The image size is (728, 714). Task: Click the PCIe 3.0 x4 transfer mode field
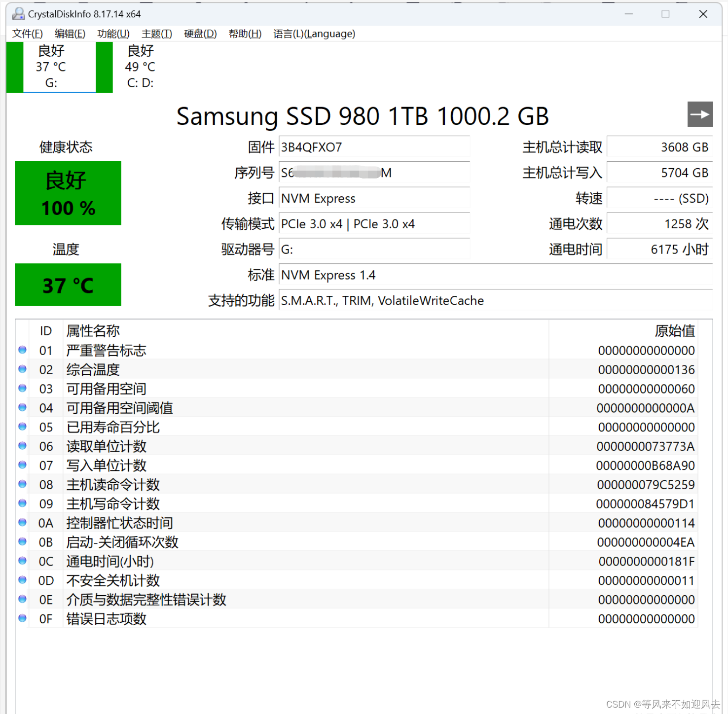(x=374, y=224)
